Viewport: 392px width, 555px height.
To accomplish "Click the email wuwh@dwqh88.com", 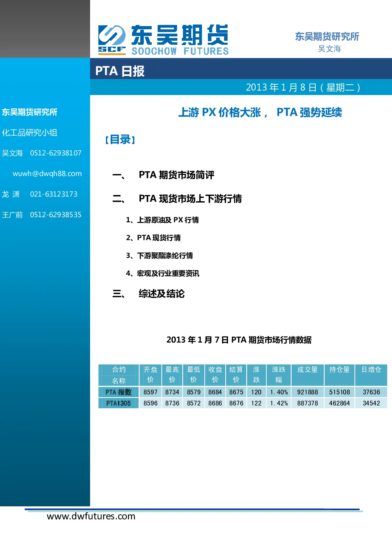I will [47, 174].
